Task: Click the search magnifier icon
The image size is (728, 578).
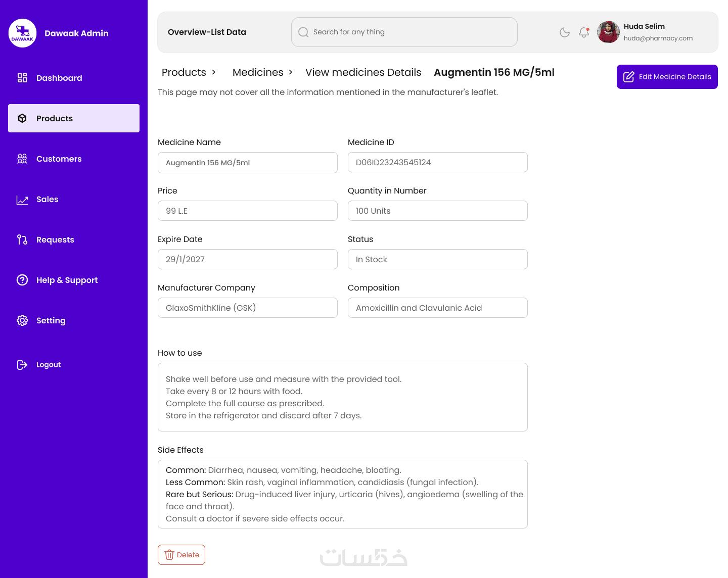Action: pyautogui.click(x=303, y=32)
